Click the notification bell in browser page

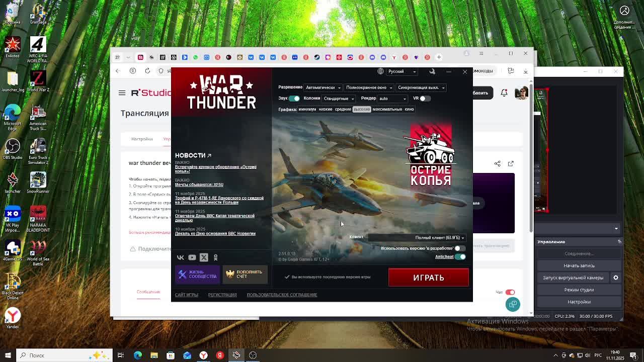[x=504, y=93]
